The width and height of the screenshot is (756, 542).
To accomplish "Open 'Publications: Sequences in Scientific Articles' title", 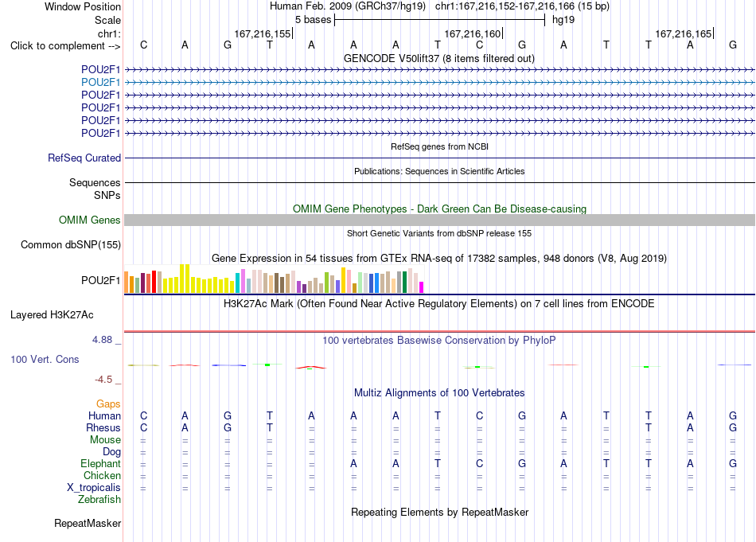I will click(x=439, y=171).
